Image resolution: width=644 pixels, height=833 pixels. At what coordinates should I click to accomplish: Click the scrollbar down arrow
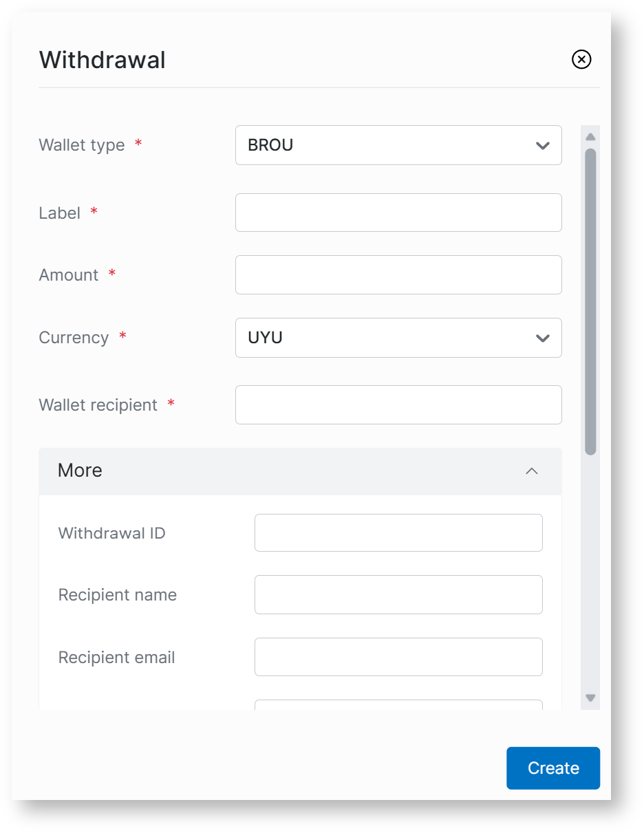pos(590,697)
